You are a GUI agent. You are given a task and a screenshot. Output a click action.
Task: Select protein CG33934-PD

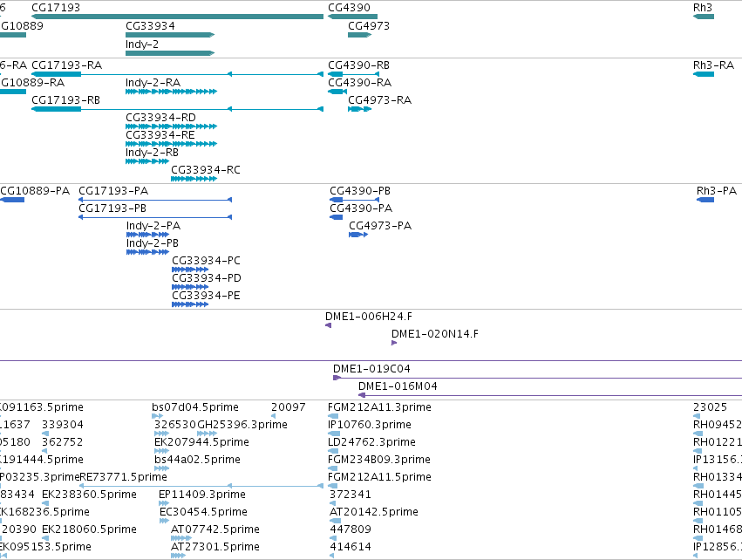[x=190, y=287]
